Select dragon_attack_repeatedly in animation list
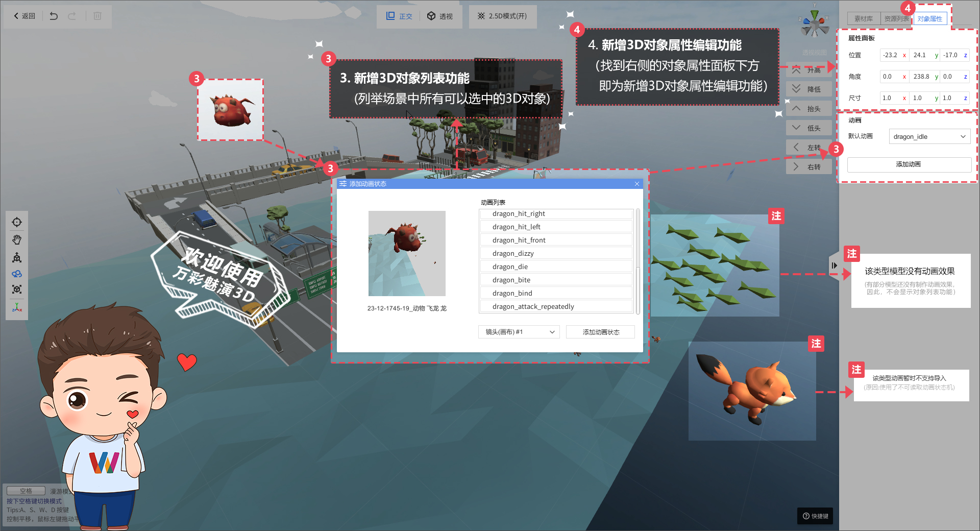This screenshot has height=531, width=980. pyautogui.click(x=556, y=307)
